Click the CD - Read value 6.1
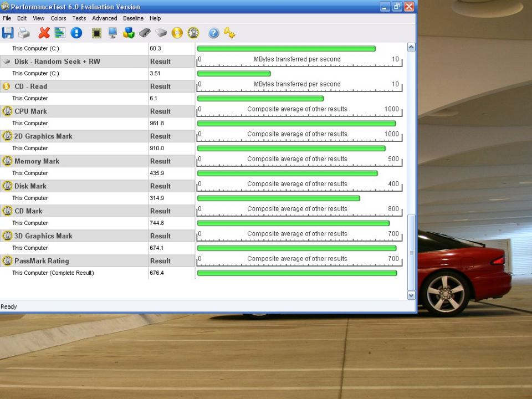The width and height of the screenshot is (532, 399). point(154,99)
